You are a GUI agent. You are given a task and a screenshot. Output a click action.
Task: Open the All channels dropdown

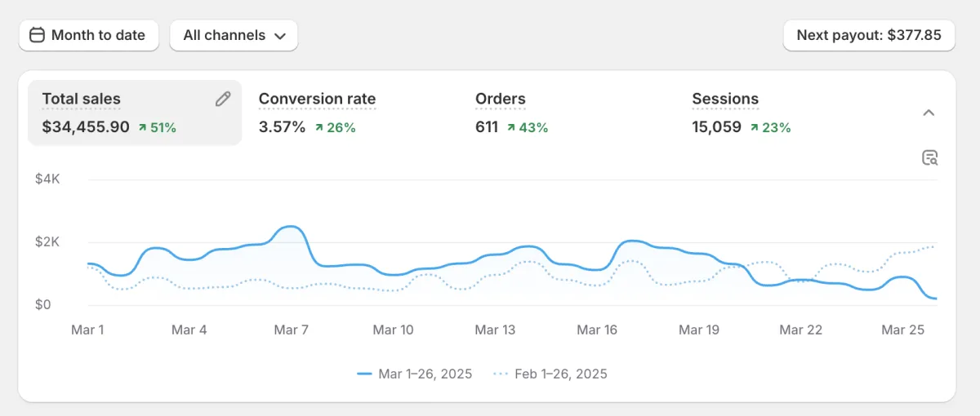tap(234, 35)
